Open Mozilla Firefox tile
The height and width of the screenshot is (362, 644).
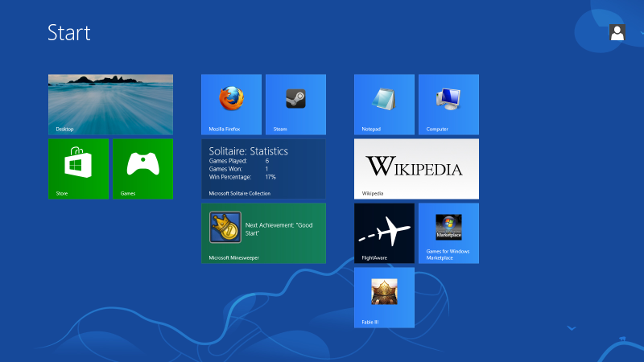pos(231,105)
